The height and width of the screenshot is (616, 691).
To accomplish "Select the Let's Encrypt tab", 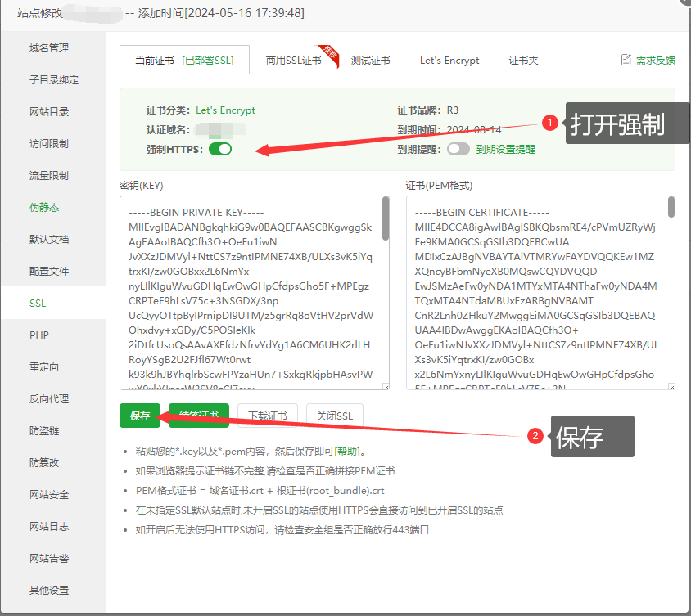I will [449, 61].
